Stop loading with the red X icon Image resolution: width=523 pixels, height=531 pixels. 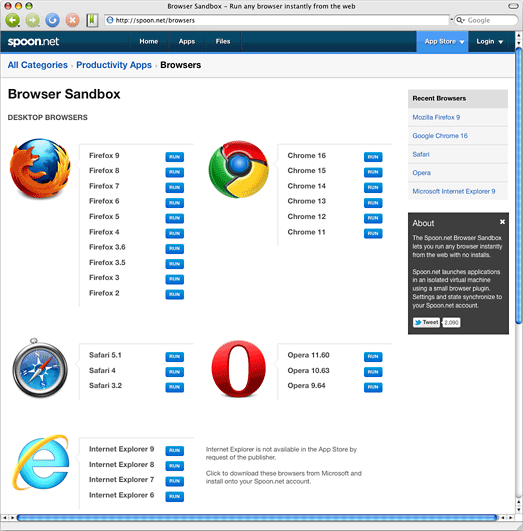click(x=72, y=20)
